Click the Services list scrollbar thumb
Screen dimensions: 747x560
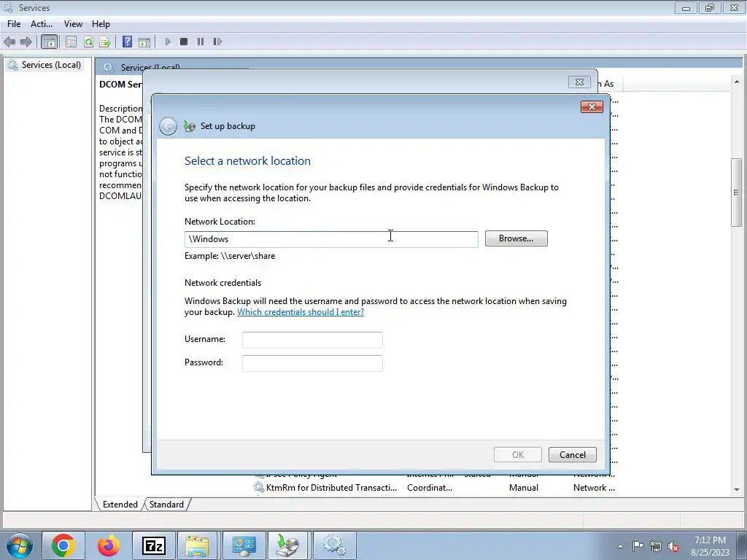click(x=737, y=192)
